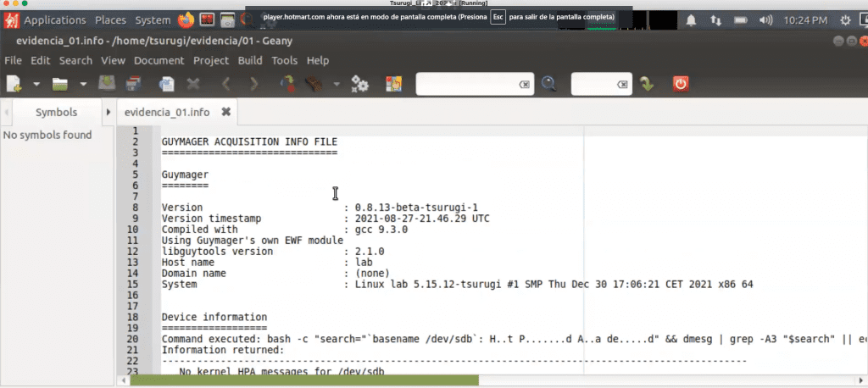Open the View menu
Viewport: 868px width, 388px height.
[x=113, y=60]
